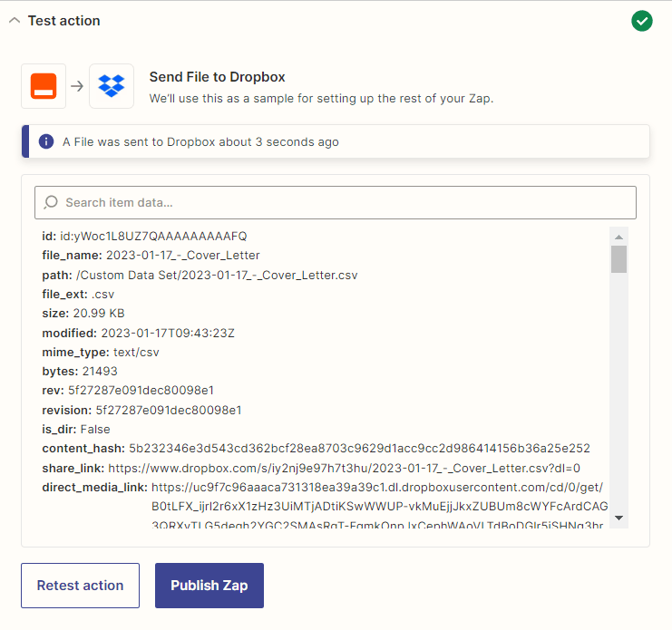This screenshot has width=672, height=630.
Task: Click the orange trigger app icon
Action: (x=44, y=86)
